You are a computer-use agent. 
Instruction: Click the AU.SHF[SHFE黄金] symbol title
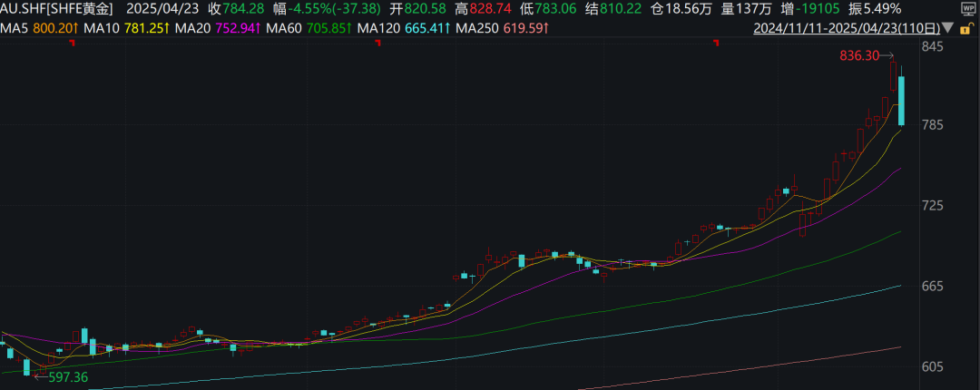(x=57, y=9)
